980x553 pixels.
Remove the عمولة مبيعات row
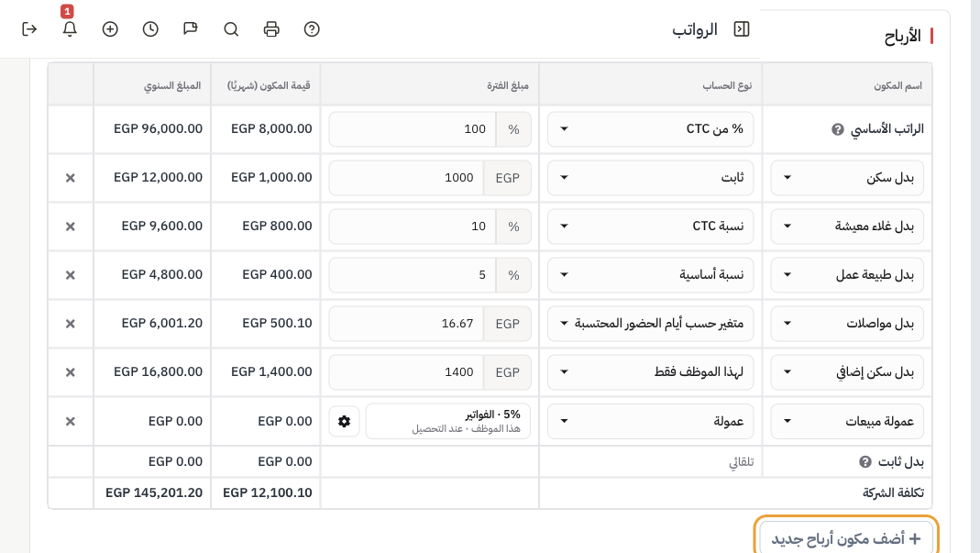coord(71,422)
